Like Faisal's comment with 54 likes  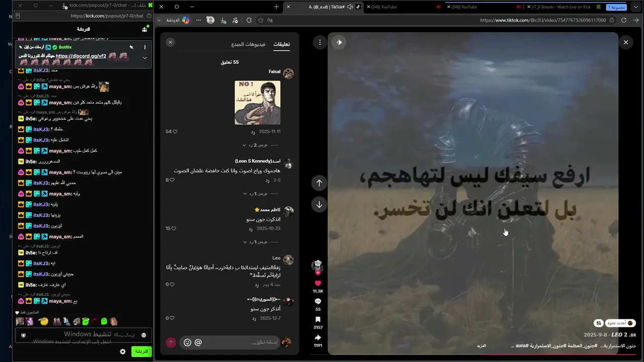pos(175,132)
